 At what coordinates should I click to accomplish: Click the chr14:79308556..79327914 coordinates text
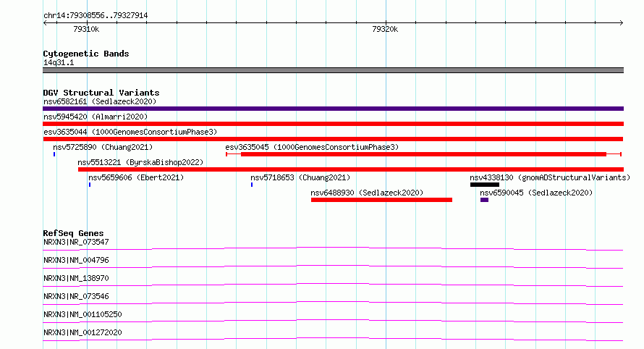96,15
